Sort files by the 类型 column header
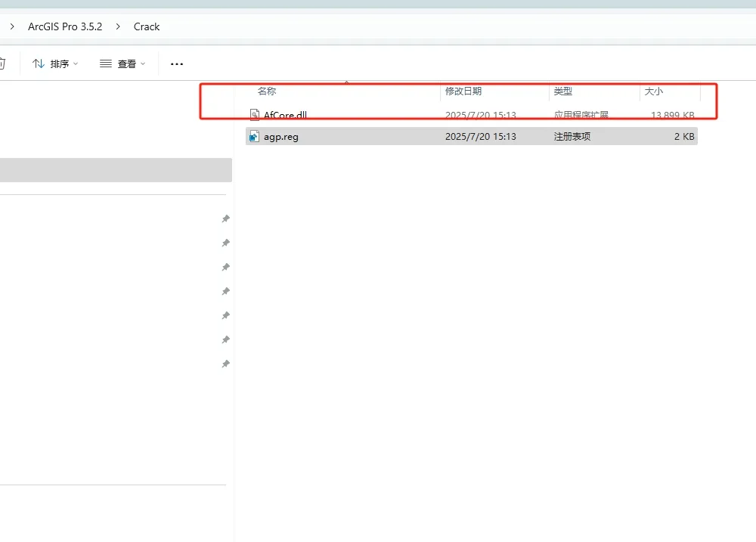The image size is (756, 542). [x=563, y=91]
